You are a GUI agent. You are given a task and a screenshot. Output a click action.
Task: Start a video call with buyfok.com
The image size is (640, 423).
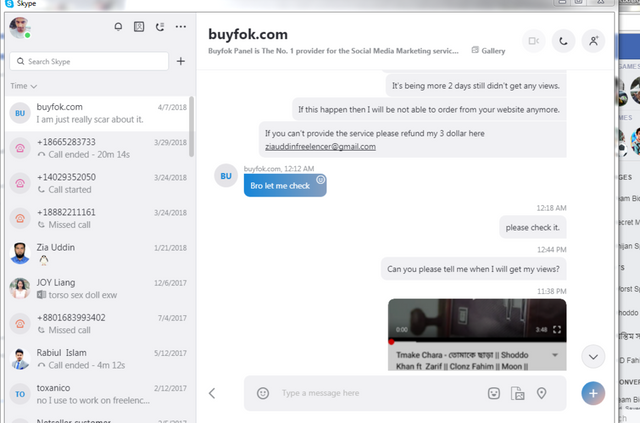pos(533,41)
